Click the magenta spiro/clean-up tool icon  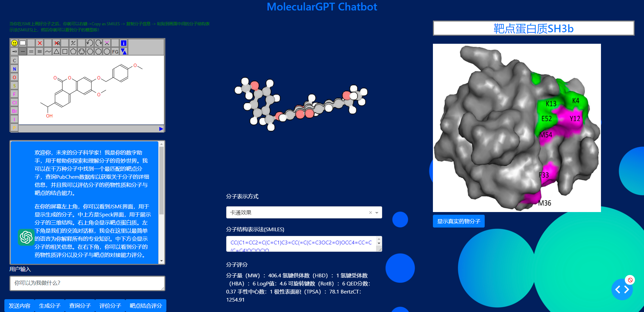tap(107, 43)
